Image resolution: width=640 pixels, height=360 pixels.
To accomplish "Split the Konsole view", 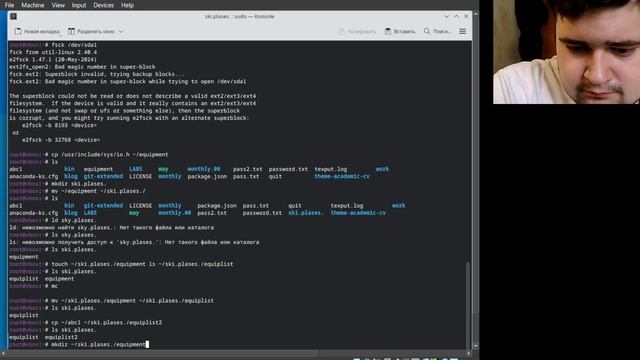I will pos(91,31).
